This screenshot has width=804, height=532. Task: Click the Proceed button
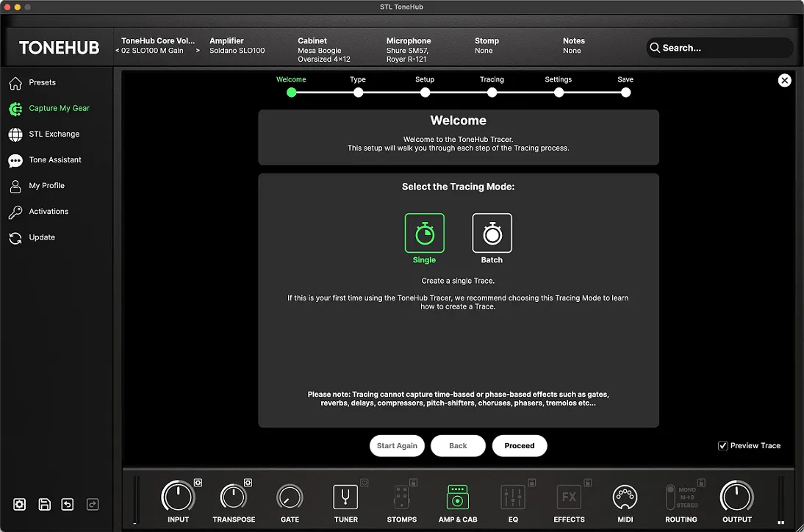click(520, 445)
